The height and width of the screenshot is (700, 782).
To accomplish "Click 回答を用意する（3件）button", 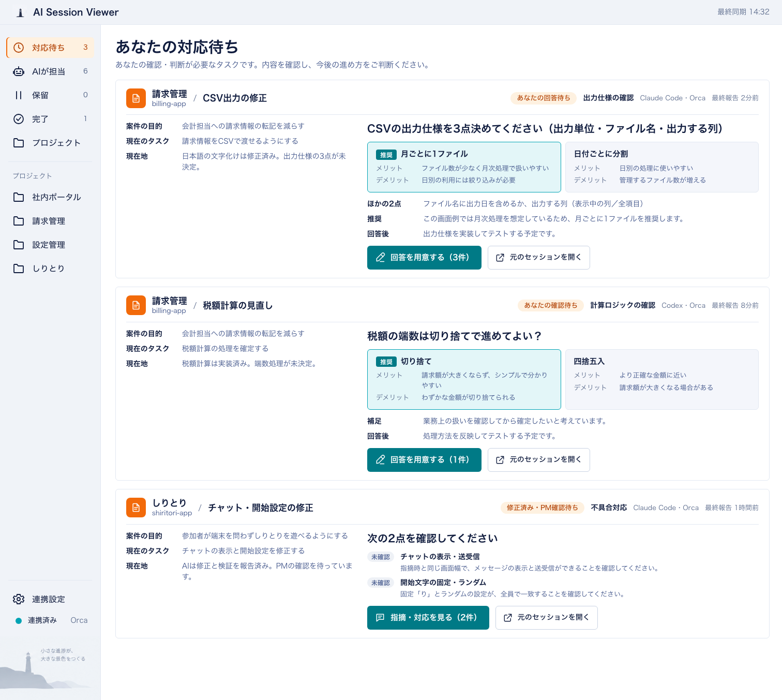I will coord(424,258).
